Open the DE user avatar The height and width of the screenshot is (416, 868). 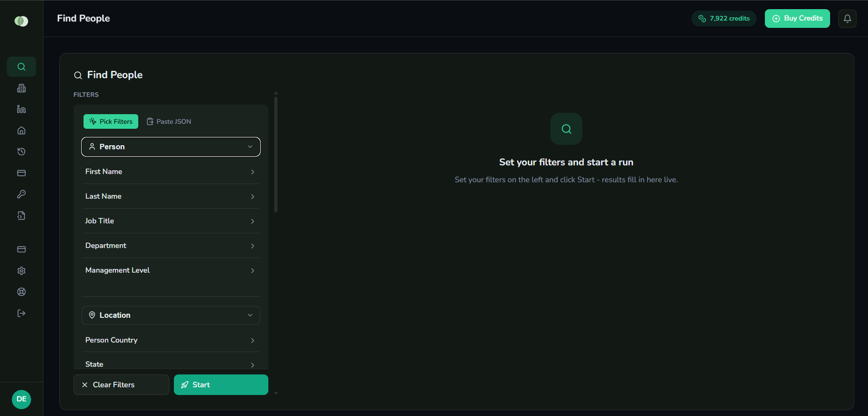click(21, 399)
